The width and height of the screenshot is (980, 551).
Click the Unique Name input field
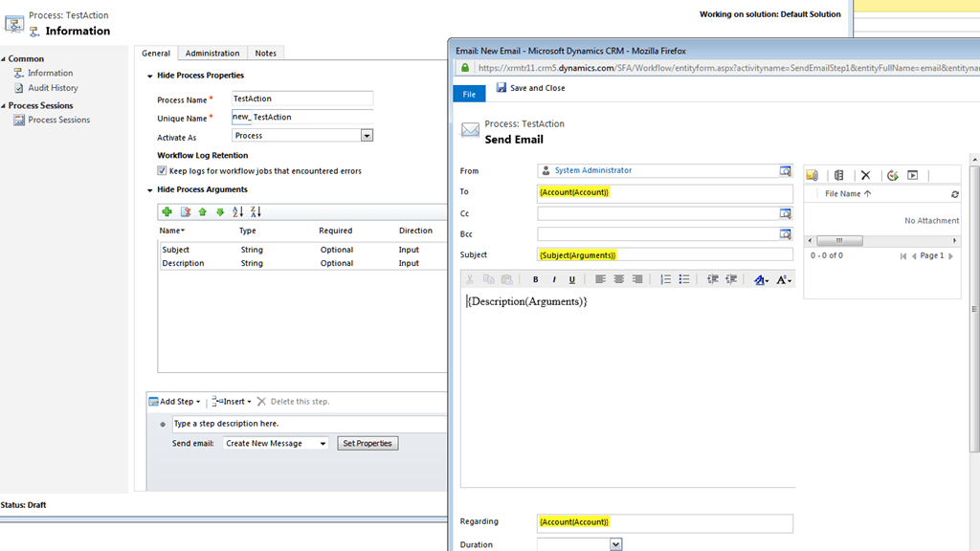[302, 117]
